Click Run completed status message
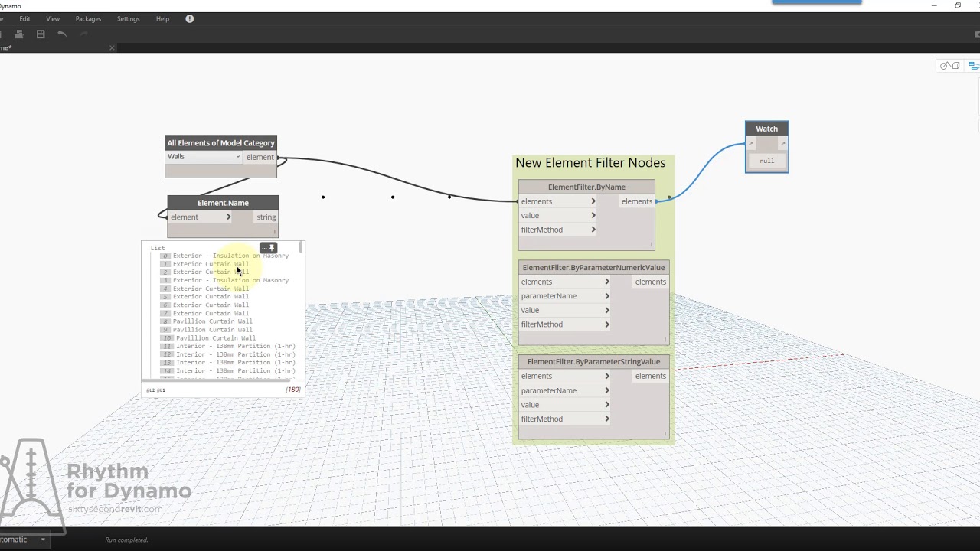Image resolution: width=980 pixels, height=551 pixels. pyautogui.click(x=126, y=540)
